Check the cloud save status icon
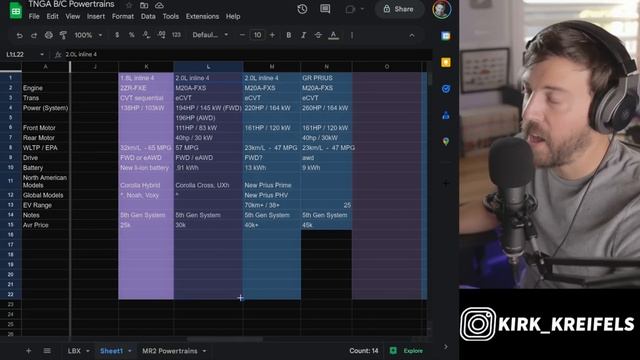 159,5
